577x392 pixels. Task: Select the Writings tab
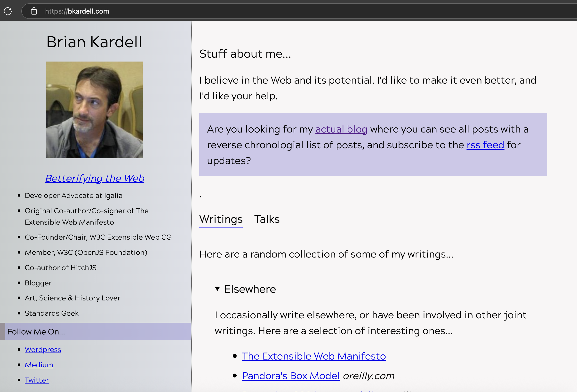221,219
